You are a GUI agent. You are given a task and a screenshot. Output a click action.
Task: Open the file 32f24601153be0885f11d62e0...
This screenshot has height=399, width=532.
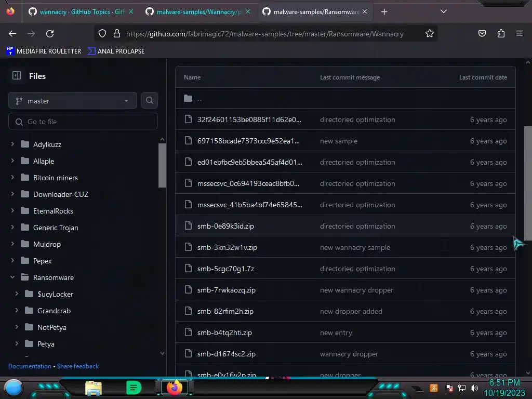pos(249,119)
